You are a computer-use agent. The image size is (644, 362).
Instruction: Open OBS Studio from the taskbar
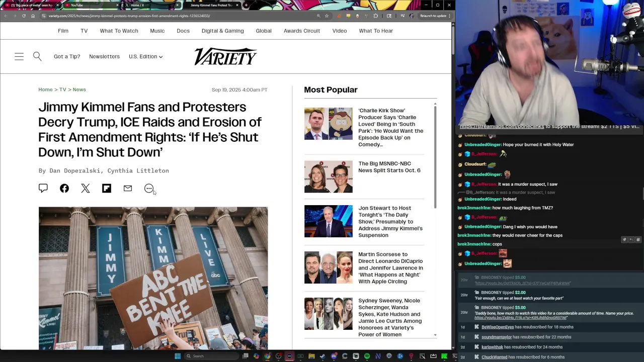tap(278, 356)
